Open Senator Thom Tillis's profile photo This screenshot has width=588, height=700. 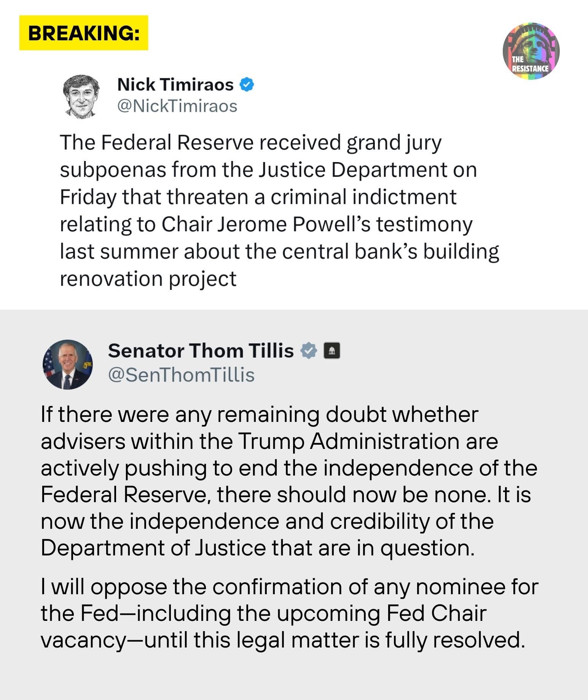coord(67,364)
